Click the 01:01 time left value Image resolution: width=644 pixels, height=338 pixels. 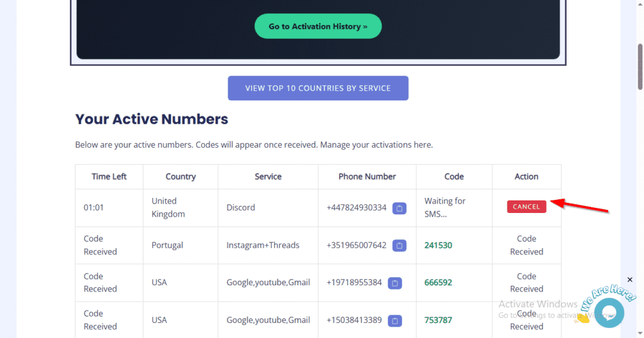pos(94,207)
